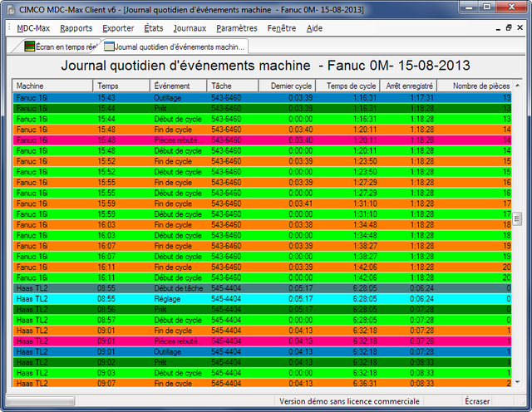
Task: Click the journal tab document icon
Action: tap(109, 47)
